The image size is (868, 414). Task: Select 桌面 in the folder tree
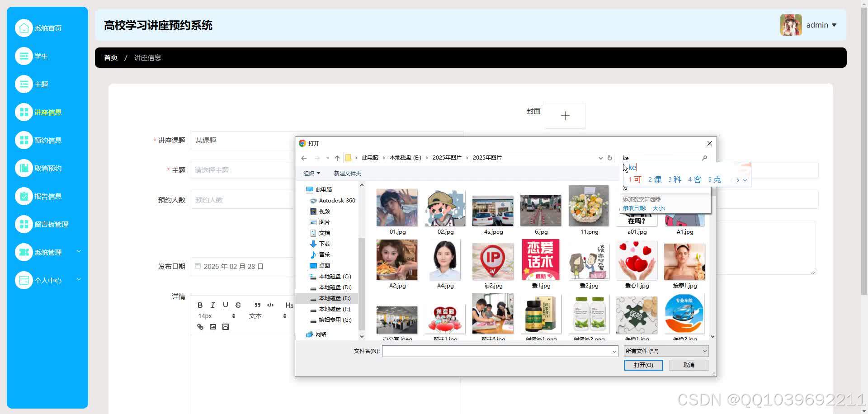point(320,265)
